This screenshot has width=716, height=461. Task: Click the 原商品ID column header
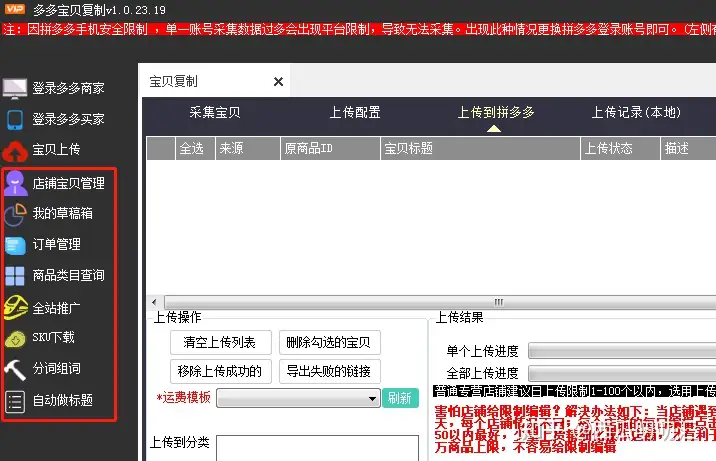click(330, 148)
